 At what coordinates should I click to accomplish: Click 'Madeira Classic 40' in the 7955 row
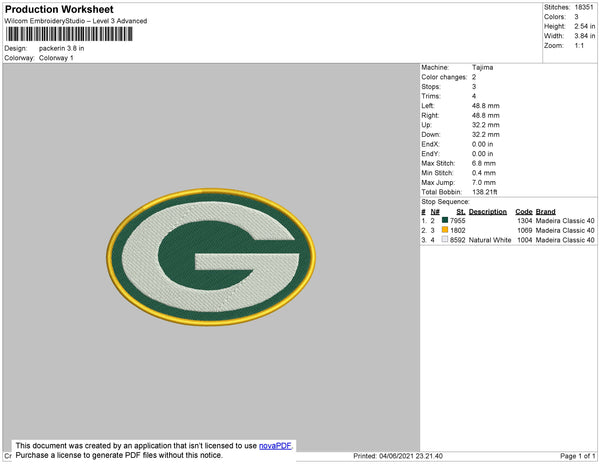(565, 221)
